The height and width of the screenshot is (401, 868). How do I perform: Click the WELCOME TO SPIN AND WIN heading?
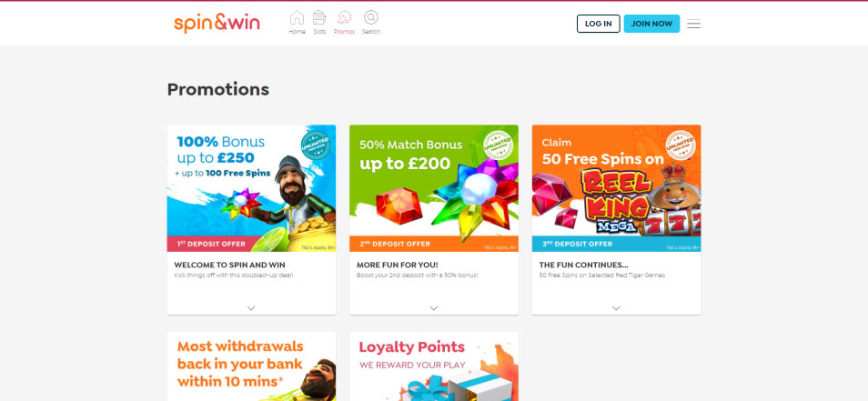coord(229,265)
